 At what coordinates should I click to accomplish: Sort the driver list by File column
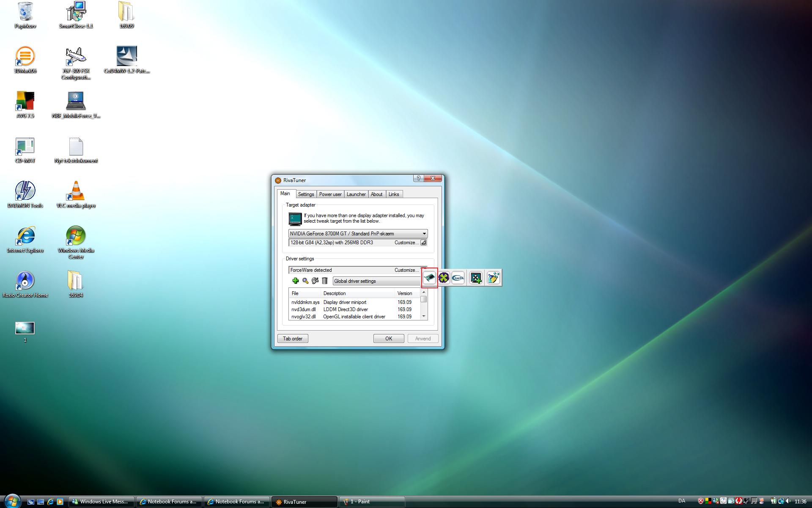pos(304,293)
